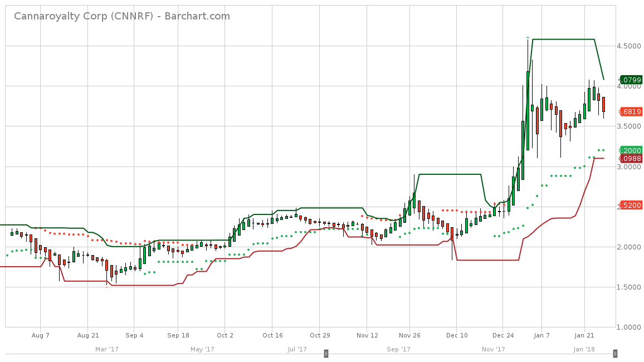Click the left range slider handle
The height and width of the screenshot is (362, 644).
(x=326, y=353)
